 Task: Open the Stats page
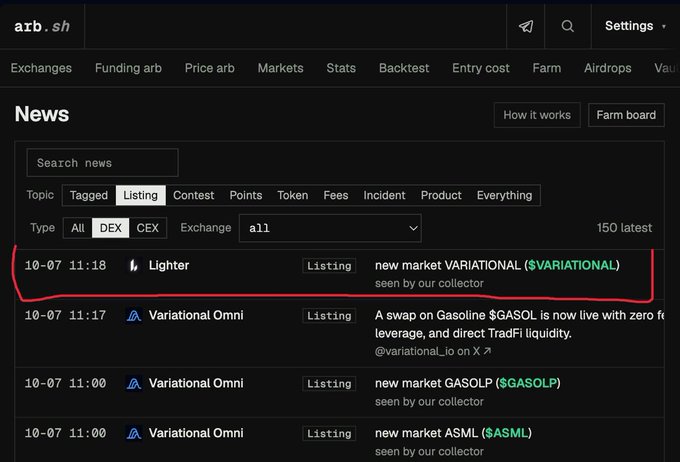(341, 68)
